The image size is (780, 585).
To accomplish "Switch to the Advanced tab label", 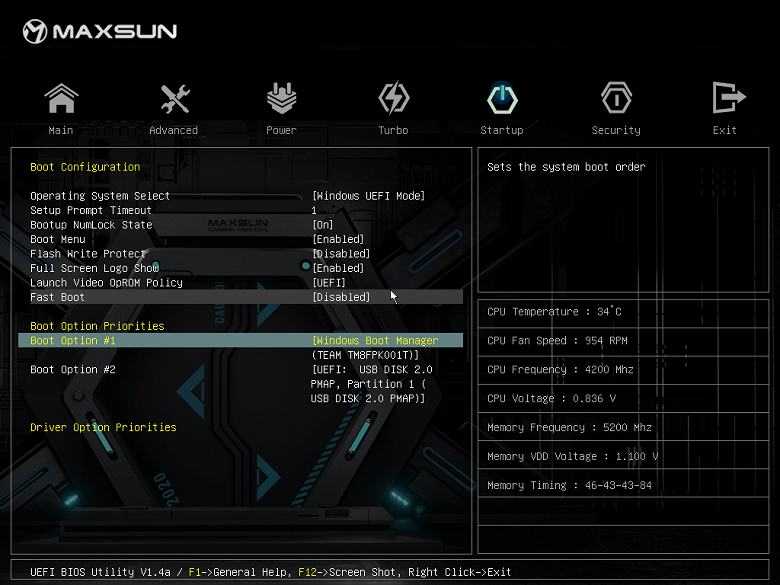I will pyautogui.click(x=174, y=131).
